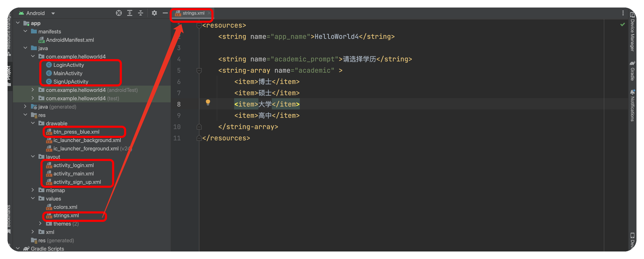
Task: Expand the themes (2) node
Action: pos(40,223)
